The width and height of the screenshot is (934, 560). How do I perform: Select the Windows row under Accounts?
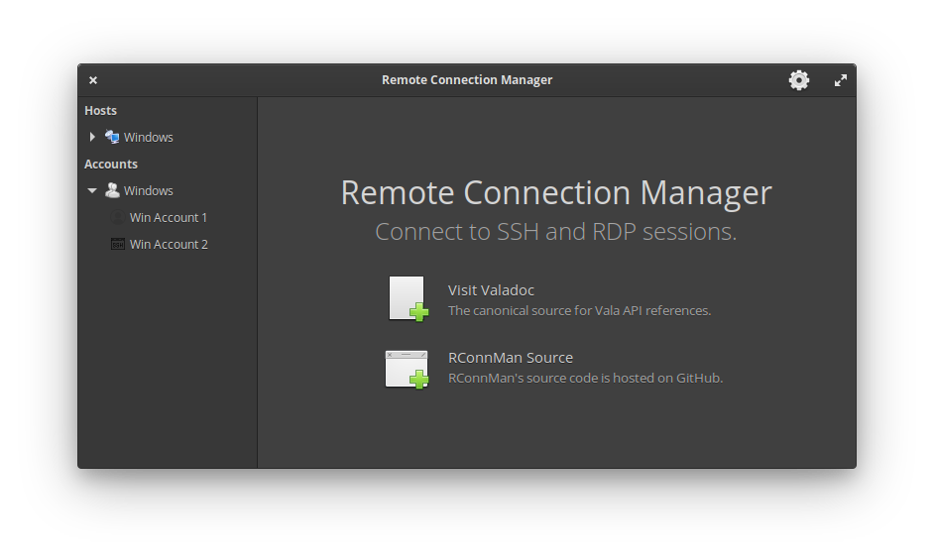click(168, 190)
